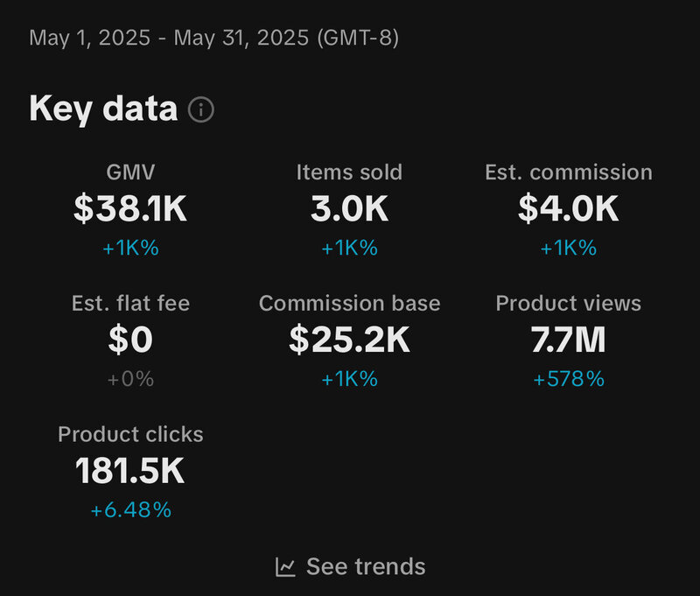700x596 pixels.
Task: Tap the Items sold +1K% change
Action: point(349,248)
